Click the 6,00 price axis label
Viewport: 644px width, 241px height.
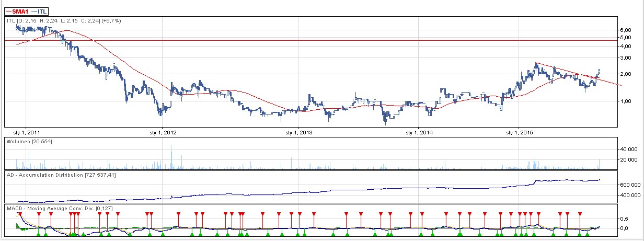click(x=625, y=30)
